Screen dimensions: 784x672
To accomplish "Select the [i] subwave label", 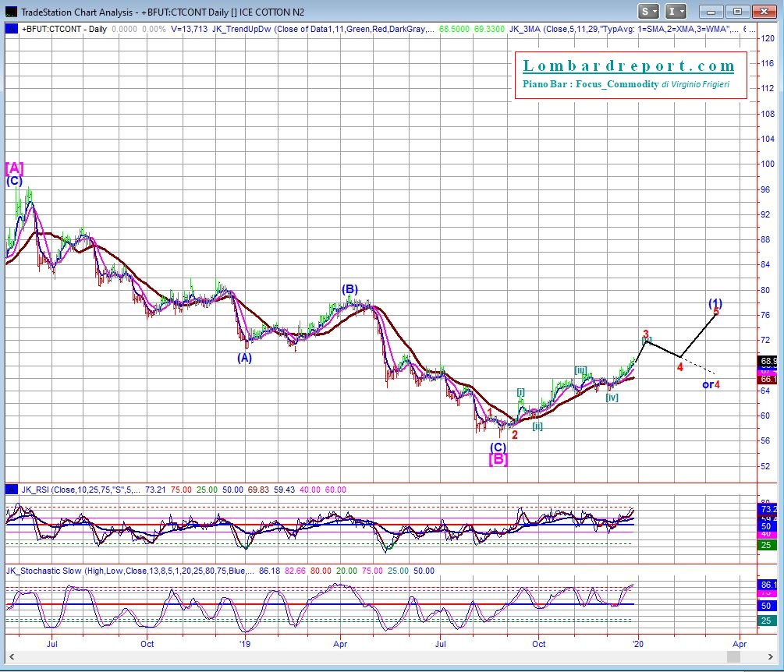I will pyautogui.click(x=520, y=391).
